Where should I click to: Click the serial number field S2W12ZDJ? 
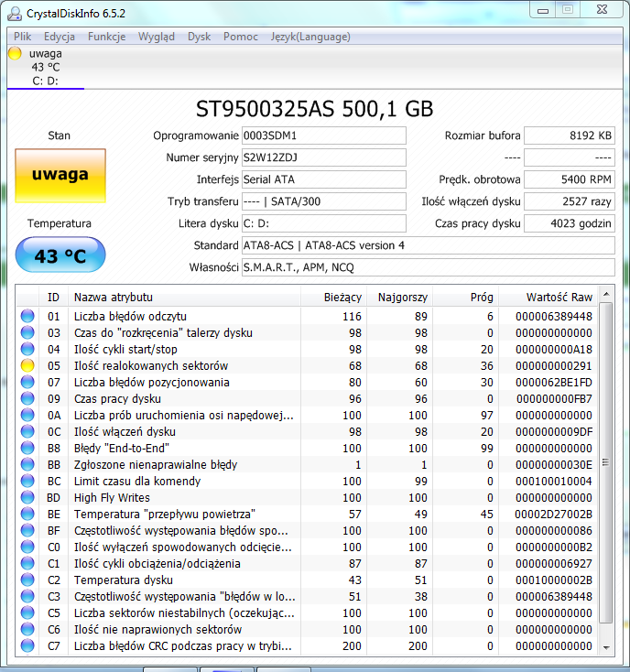324,157
